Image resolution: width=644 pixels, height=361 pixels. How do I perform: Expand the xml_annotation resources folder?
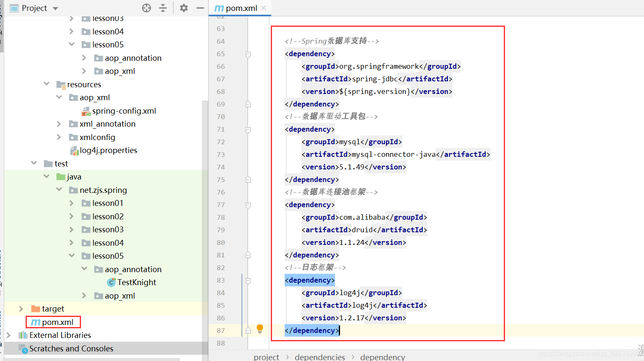coord(59,124)
